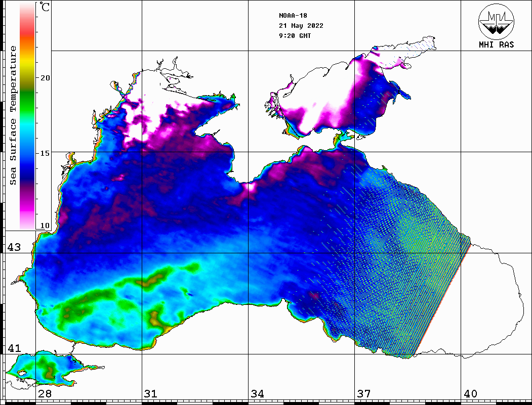Click the '10' temperature scale value

tap(45, 226)
